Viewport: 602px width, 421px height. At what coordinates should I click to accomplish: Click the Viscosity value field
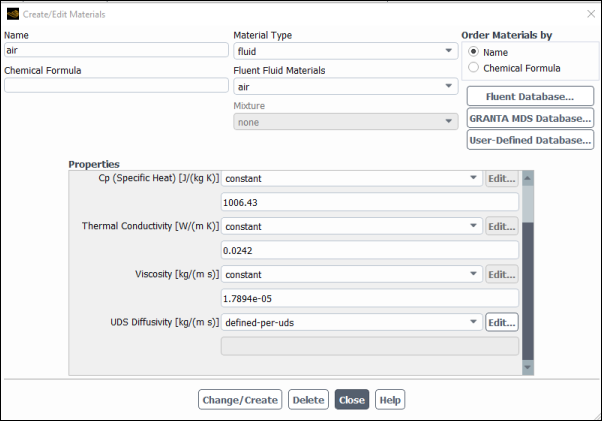pos(368,298)
